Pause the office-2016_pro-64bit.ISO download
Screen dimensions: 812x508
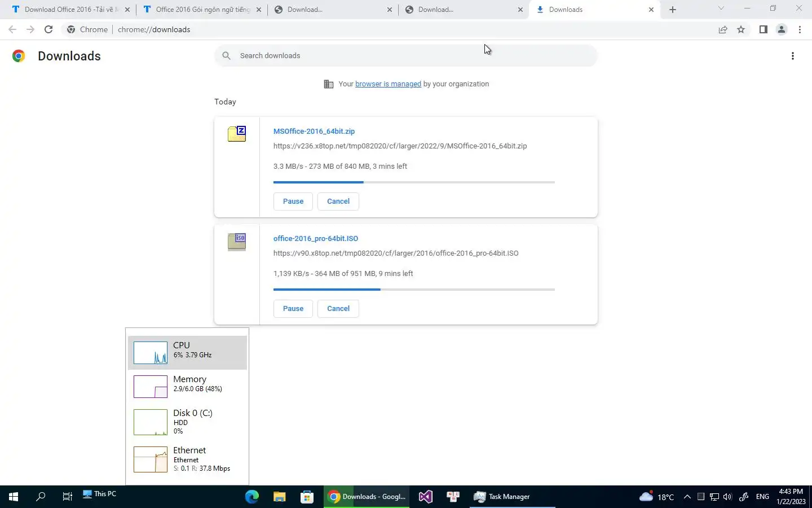click(x=293, y=309)
